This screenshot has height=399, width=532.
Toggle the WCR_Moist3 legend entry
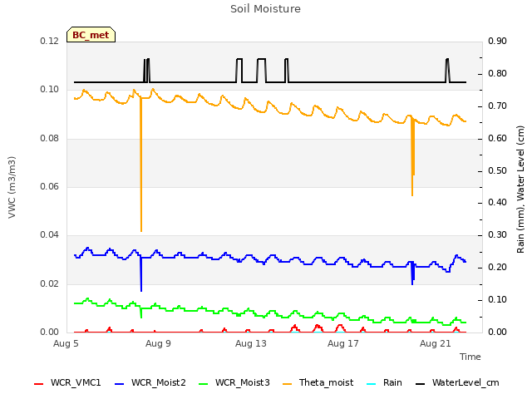pos(234,382)
